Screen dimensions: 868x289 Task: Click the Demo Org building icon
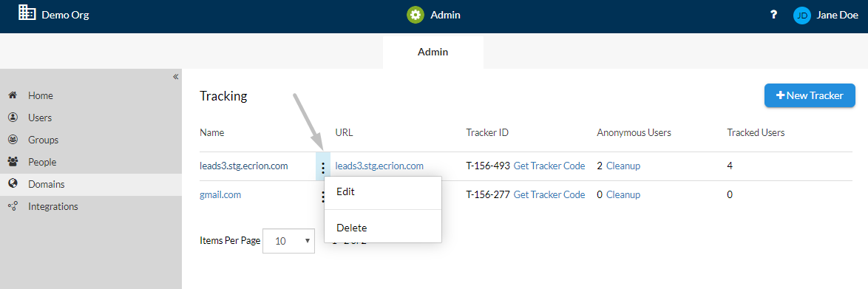pos(27,13)
